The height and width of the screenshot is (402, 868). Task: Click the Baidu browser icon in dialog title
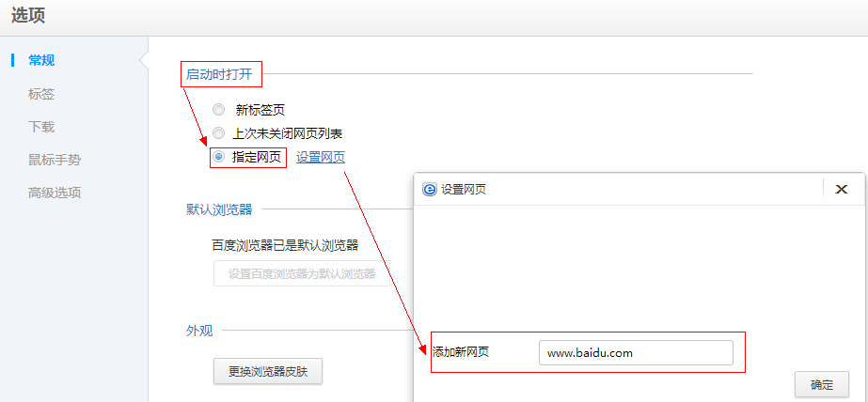[x=430, y=189]
